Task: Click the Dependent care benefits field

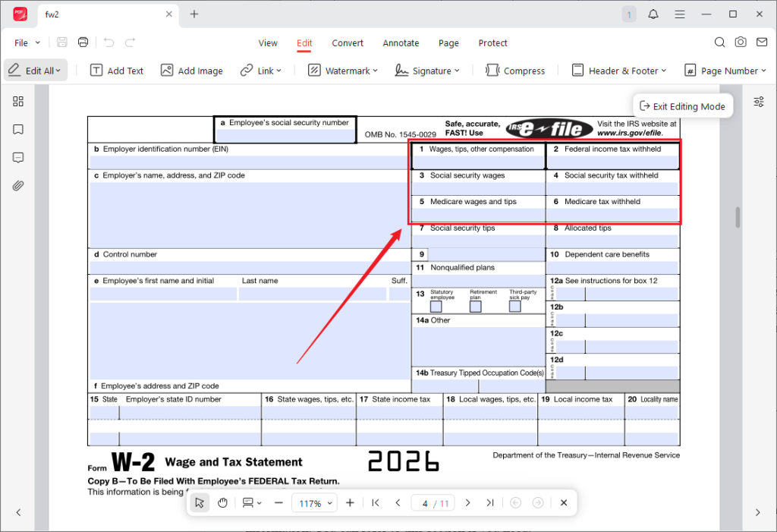Action: (x=612, y=267)
